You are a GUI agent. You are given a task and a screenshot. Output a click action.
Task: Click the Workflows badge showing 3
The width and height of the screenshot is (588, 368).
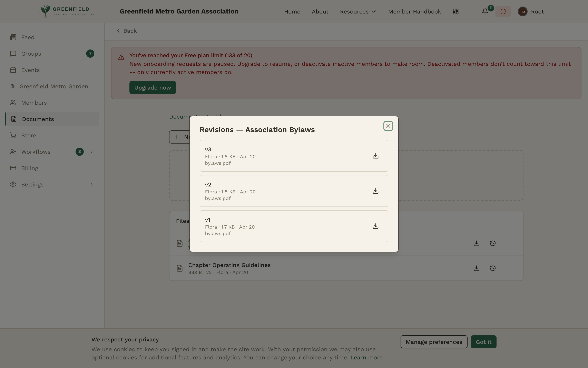click(x=79, y=152)
